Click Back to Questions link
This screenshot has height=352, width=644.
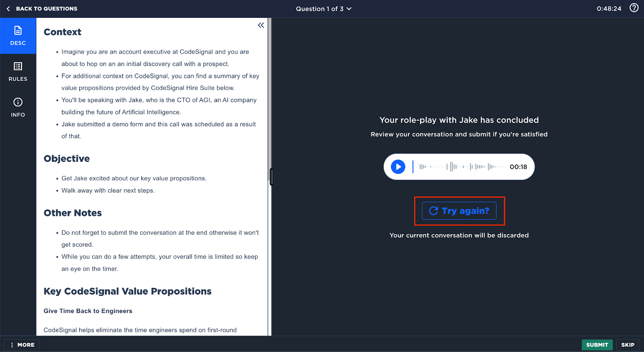pyautogui.click(x=41, y=8)
